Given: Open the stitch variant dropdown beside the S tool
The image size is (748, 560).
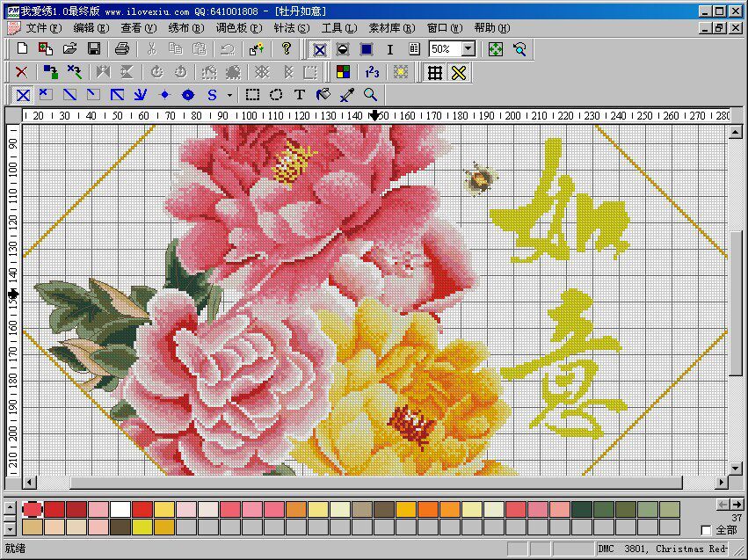Looking at the screenshot, I should (x=231, y=95).
